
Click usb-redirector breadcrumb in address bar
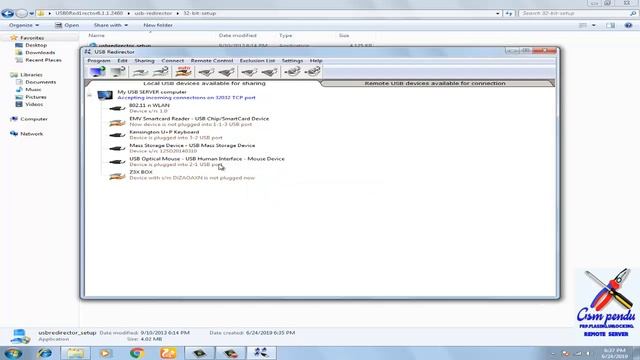(153, 13)
